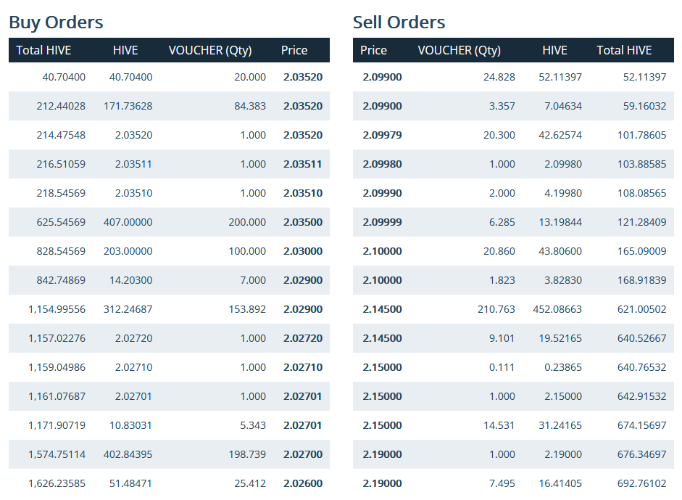This screenshot has width=682, height=500.
Task: Select the sell order with 210.763 vouchers
Action: [x=513, y=309]
